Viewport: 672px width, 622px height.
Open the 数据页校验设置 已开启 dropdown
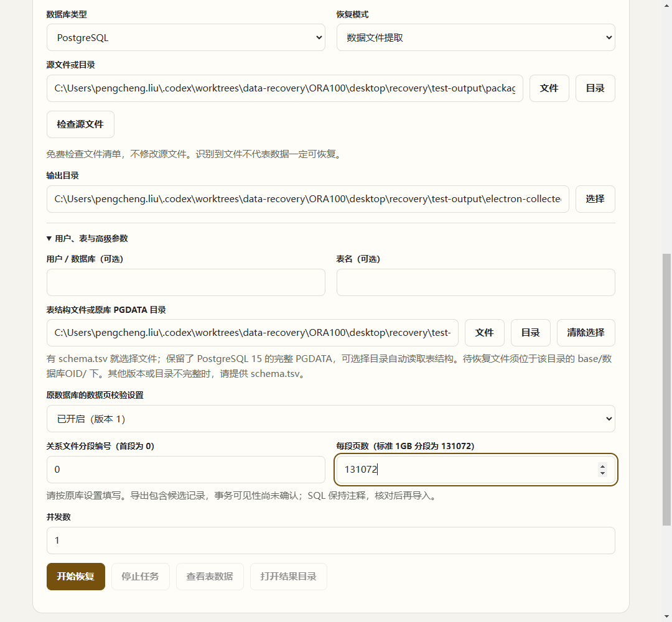(x=331, y=419)
